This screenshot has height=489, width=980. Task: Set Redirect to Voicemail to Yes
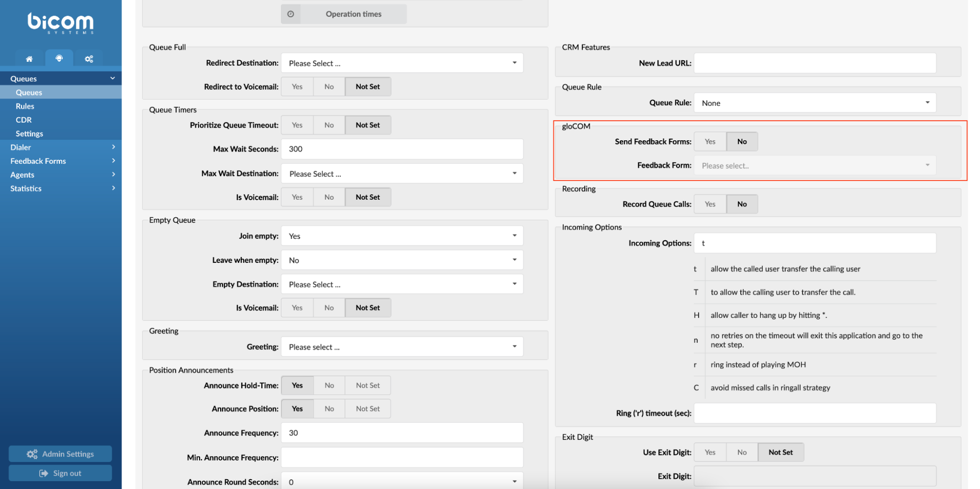click(297, 87)
